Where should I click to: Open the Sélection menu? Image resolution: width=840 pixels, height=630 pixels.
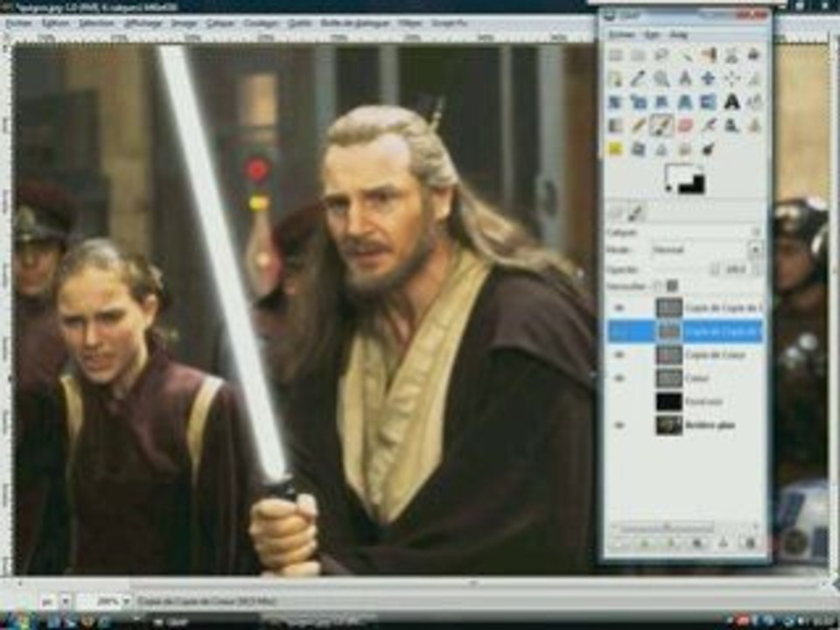[96, 24]
